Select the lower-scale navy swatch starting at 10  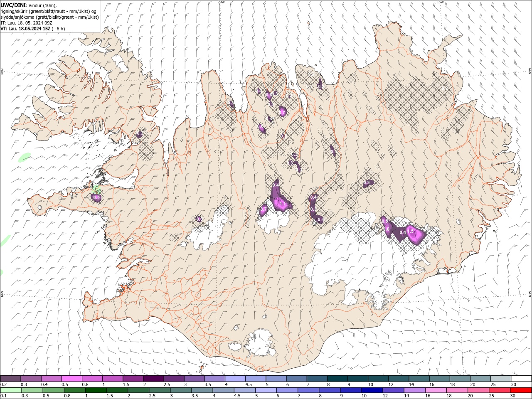coord(372,390)
